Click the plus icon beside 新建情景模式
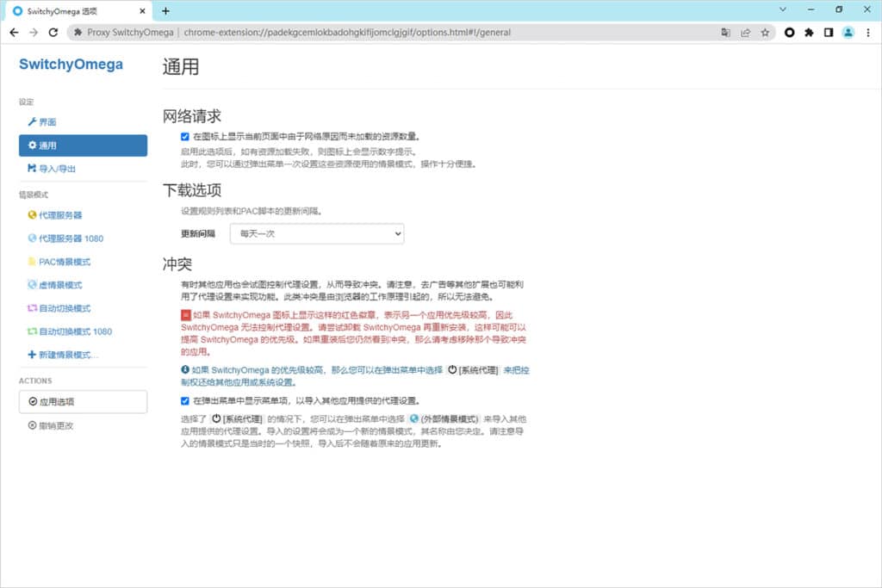 click(32, 354)
